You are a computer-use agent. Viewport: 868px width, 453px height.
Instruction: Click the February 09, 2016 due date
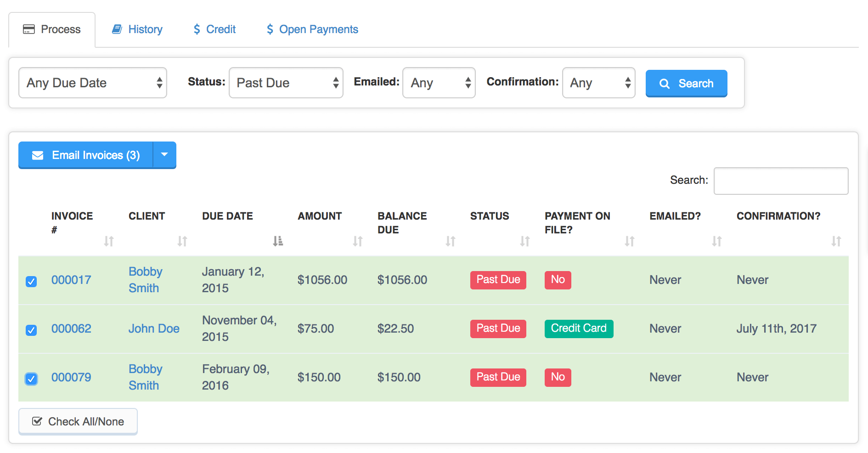pyautogui.click(x=236, y=377)
